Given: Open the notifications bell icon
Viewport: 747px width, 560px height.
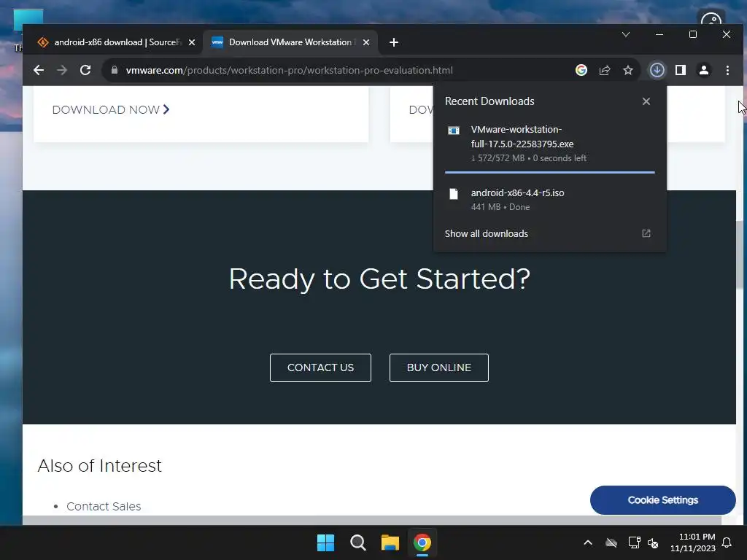Looking at the screenshot, I should tap(727, 542).
